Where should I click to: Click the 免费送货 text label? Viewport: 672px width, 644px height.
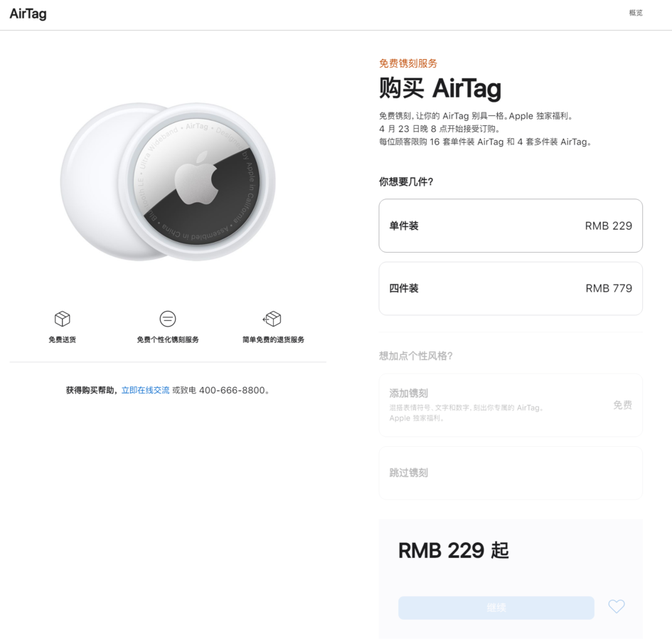pyautogui.click(x=62, y=339)
